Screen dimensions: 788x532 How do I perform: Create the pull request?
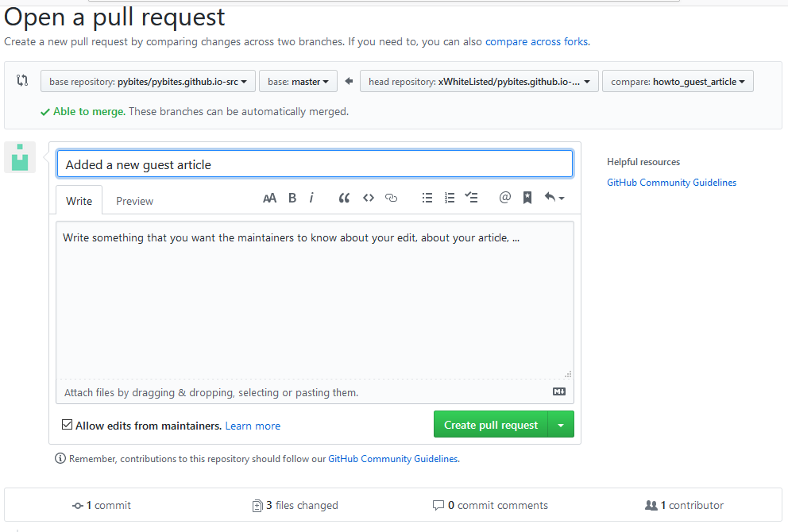point(491,424)
